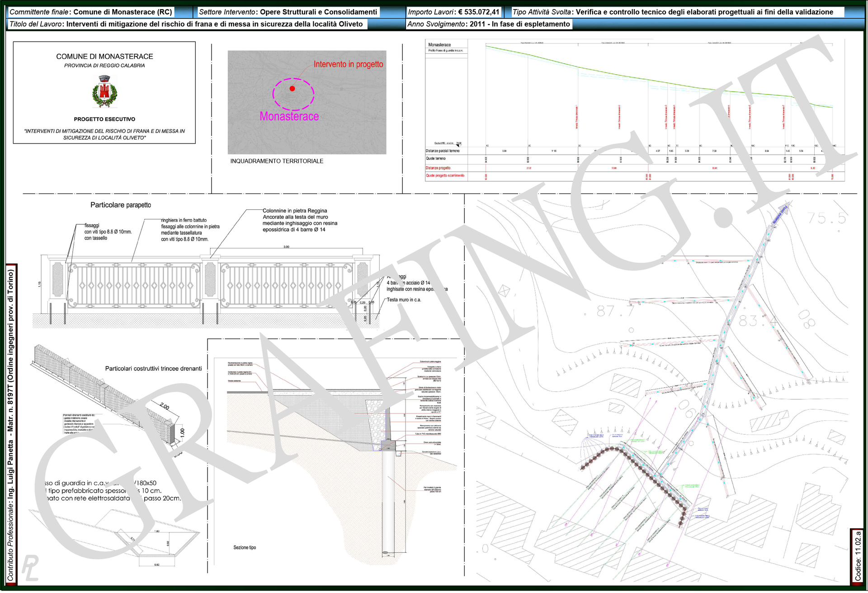Select the 'Settore Intervento' header field
Screen dimensions: 868x593
[288, 12]
